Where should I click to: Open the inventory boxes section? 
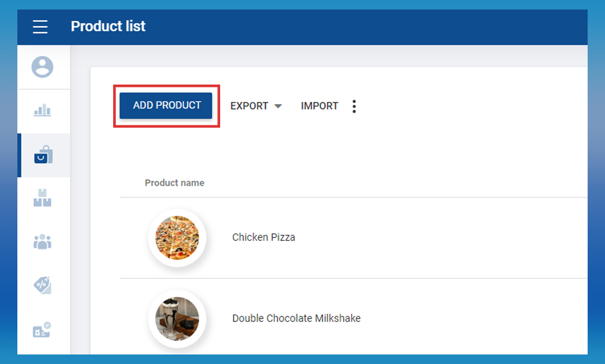(43, 198)
